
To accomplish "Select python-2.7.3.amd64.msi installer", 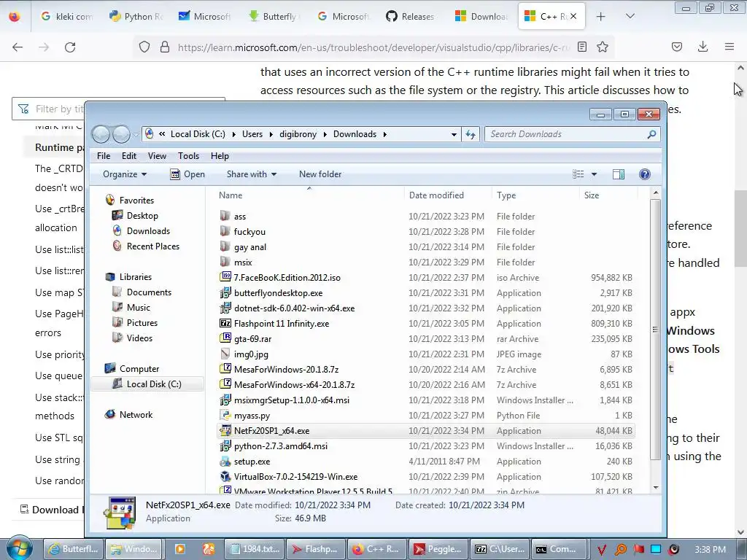I will (x=281, y=446).
